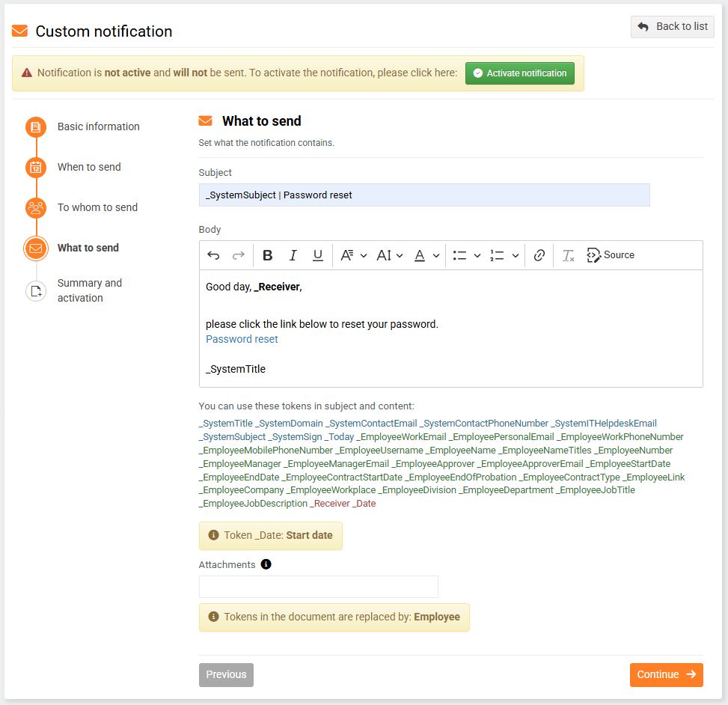Click the Continue button
The height and width of the screenshot is (705, 728).
pos(666,674)
